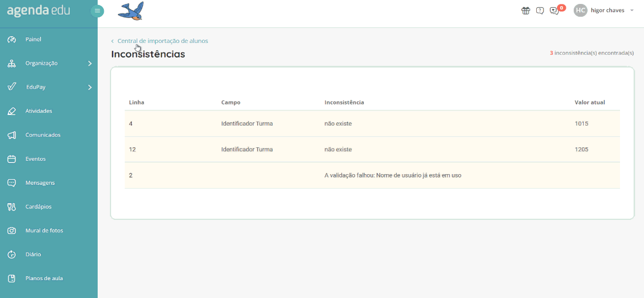Open higor chaves user dropdown arrow
The width and height of the screenshot is (644, 298).
click(x=632, y=11)
